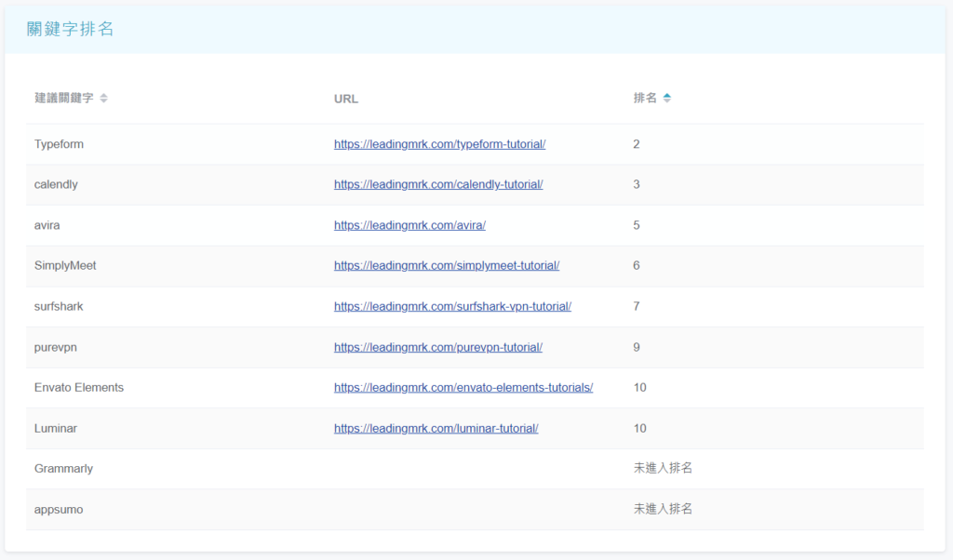The height and width of the screenshot is (560, 953).
Task: Select the purevpn keyword cell
Action: tap(55, 347)
